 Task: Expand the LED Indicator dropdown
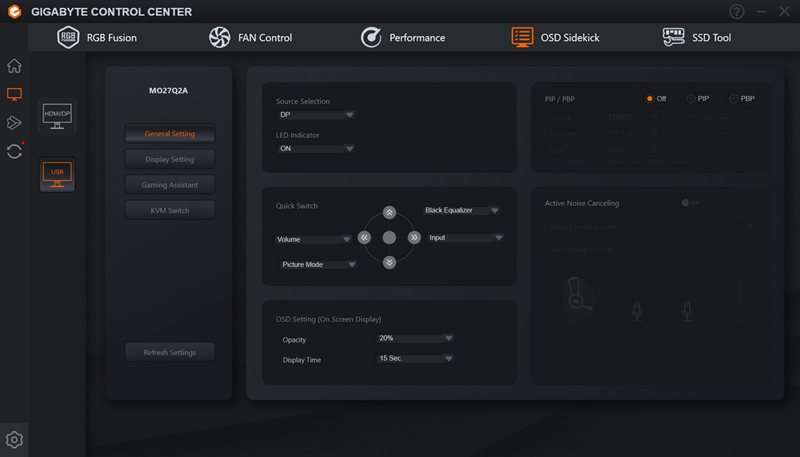click(x=315, y=148)
